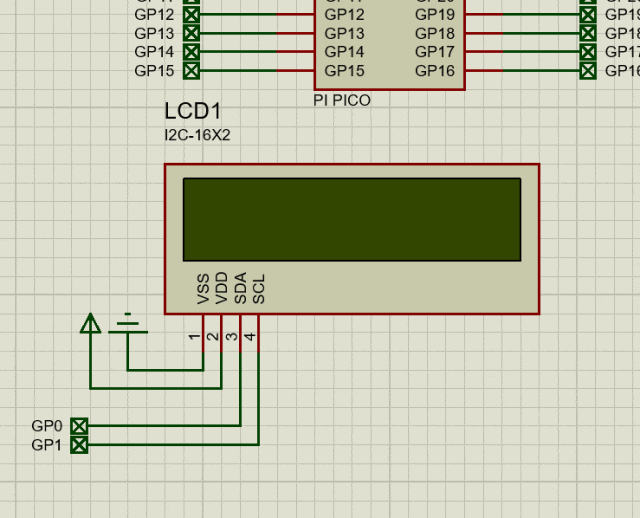The height and width of the screenshot is (518, 640).
Task: Select the dark green LCD display screen
Action: click(x=352, y=220)
